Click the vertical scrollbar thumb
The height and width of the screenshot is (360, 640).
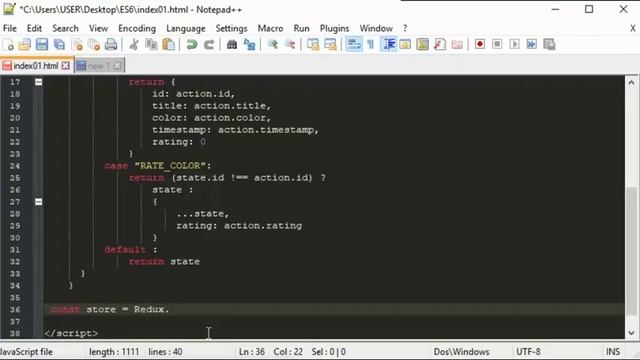click(631, 250)
